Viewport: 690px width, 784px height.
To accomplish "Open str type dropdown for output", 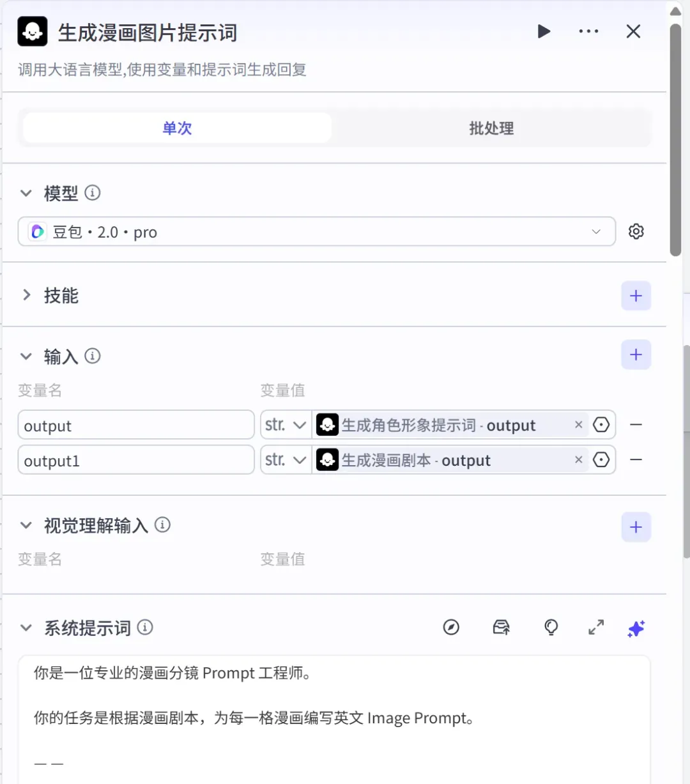I will 286,425.
